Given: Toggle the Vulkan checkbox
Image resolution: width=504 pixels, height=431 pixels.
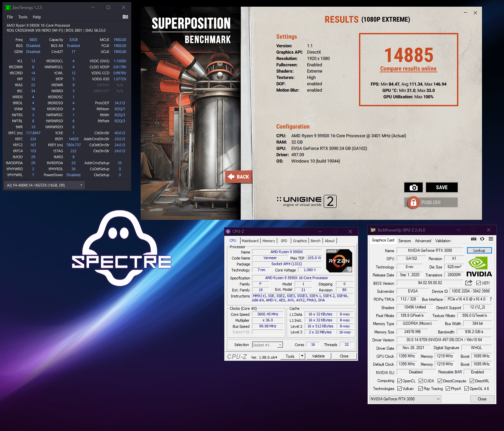Looking at the screenshot, I should [x=399, y=389].
